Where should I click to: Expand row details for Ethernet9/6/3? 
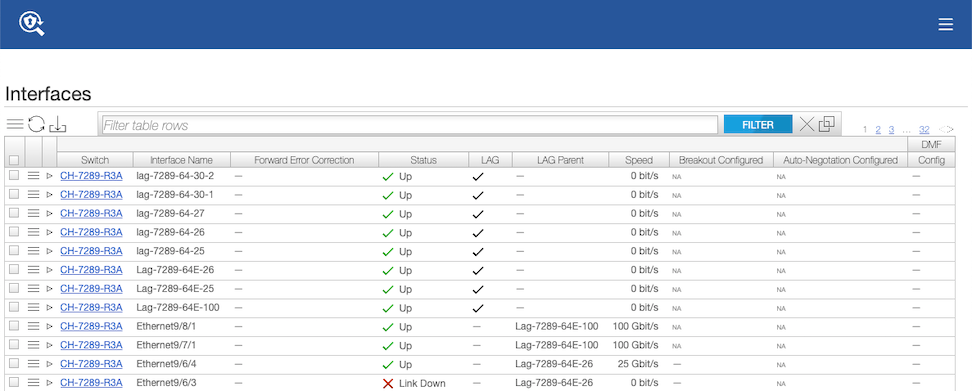50,382
